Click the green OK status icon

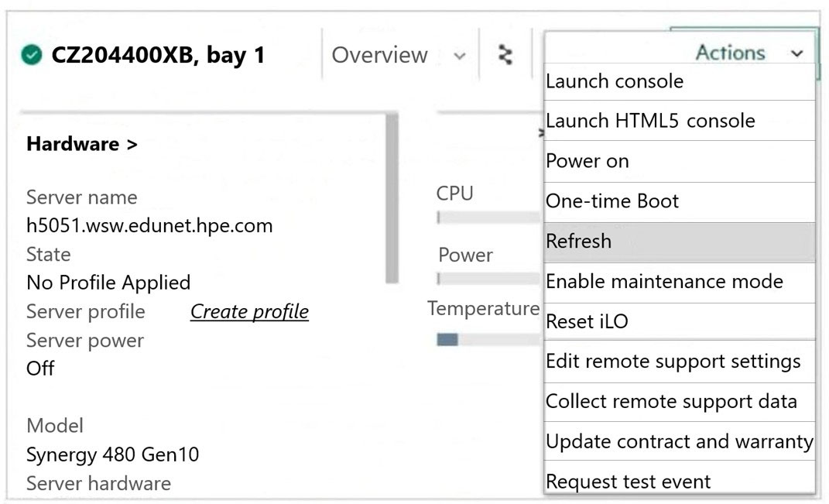[32, 55]
